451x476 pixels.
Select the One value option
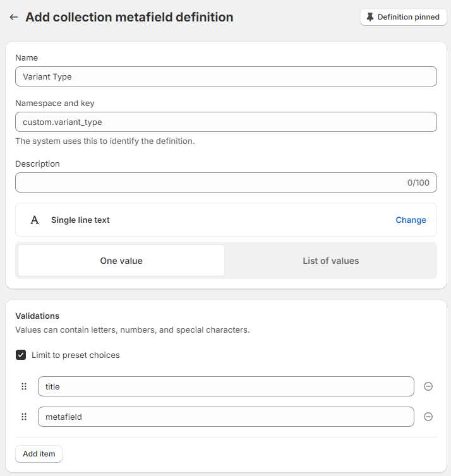pos(121,261)
